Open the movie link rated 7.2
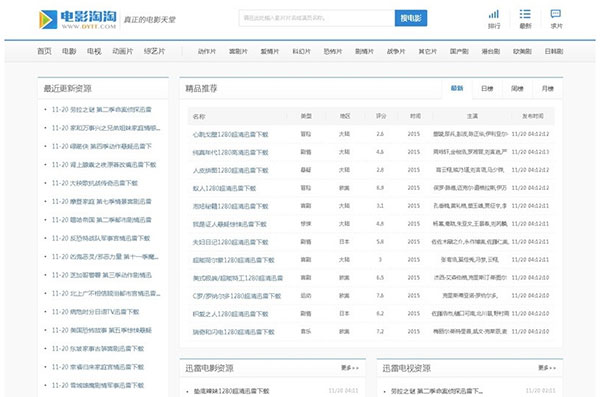 coord(233,332)
